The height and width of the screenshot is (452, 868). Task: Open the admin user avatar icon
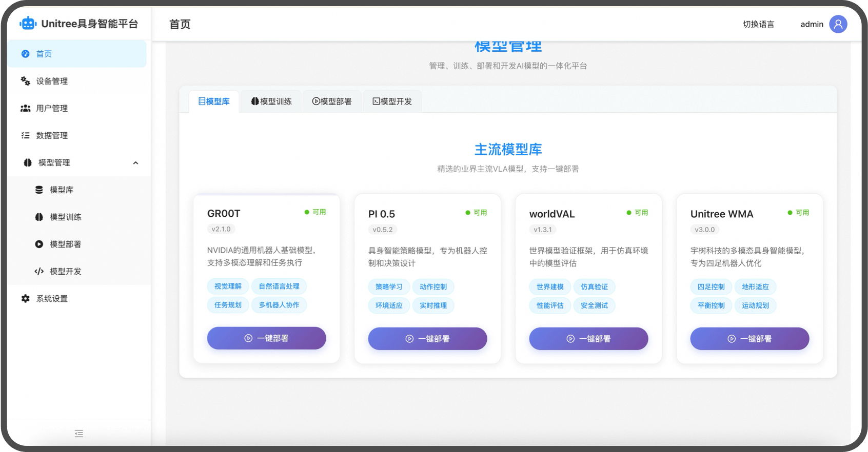coord(838,24)
